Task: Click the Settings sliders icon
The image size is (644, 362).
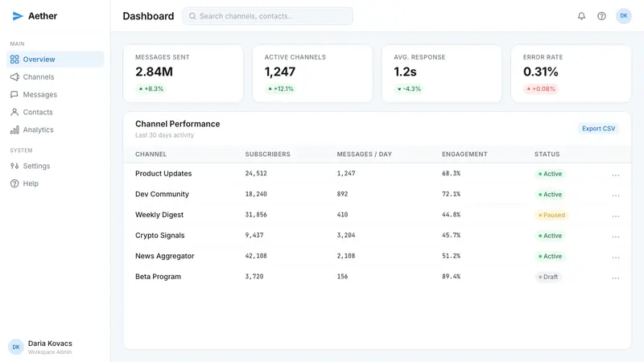Action: tap(14, 167)
